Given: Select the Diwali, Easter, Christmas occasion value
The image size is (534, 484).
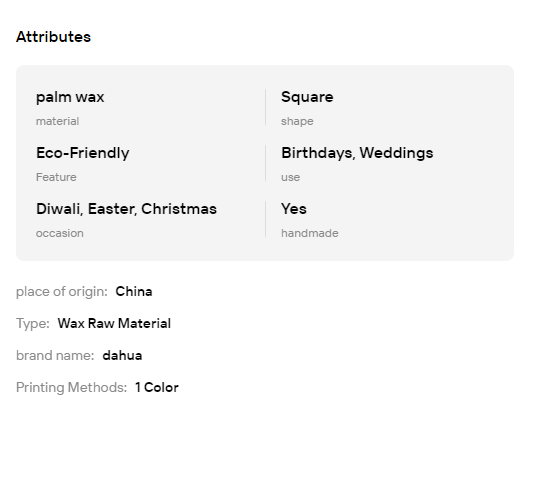Looking at the screenshot, I should [x=126, y=209].
